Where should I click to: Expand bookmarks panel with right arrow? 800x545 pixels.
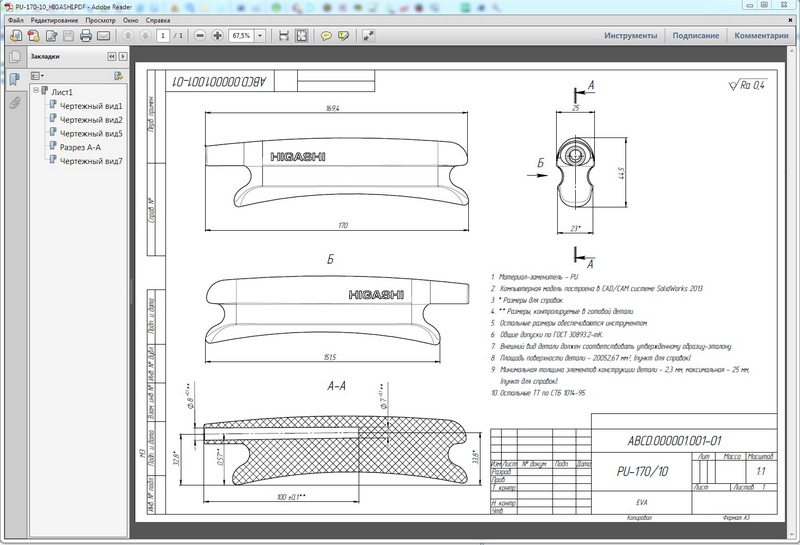click(x=123, y=57)
